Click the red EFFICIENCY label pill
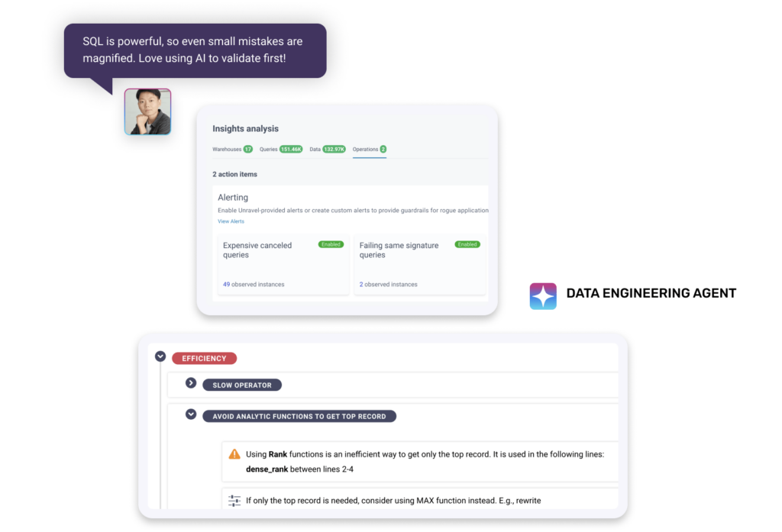The width and height of the screenshot is (782, 532). click(x=204, y=359)
